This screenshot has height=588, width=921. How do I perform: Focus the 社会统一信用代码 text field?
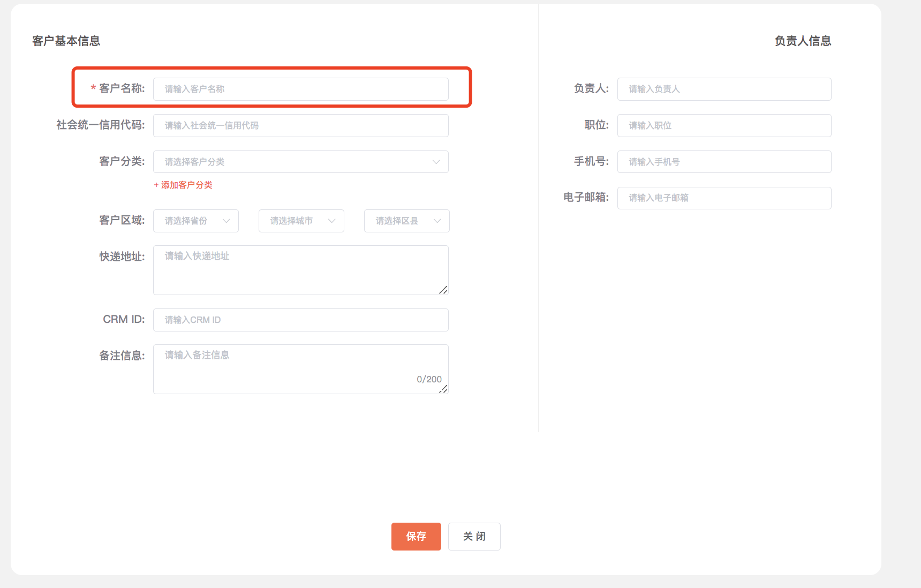pos(300,125)
